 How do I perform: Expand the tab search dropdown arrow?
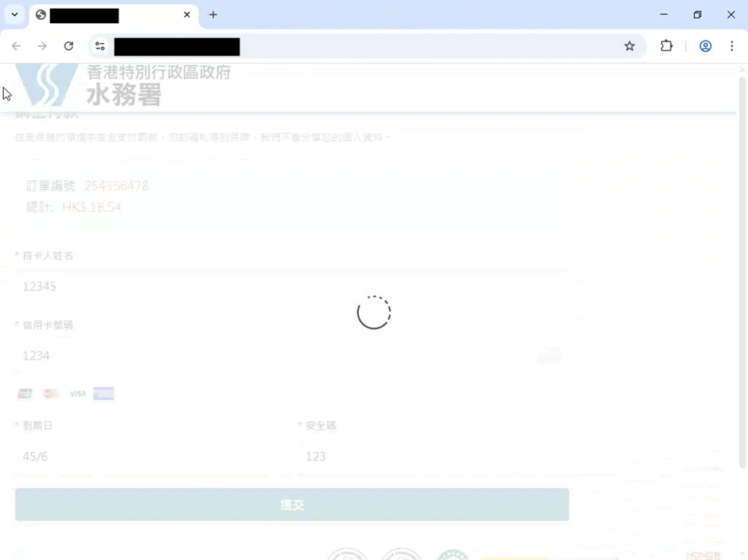click(x=14, y=14)
